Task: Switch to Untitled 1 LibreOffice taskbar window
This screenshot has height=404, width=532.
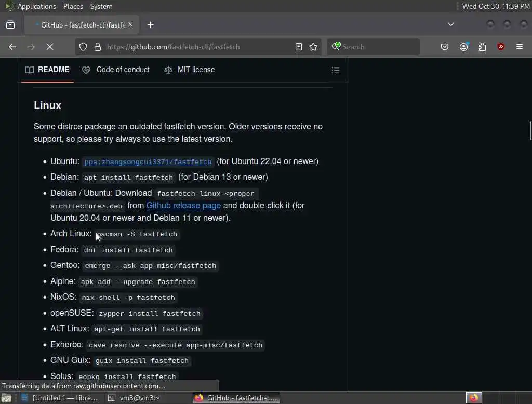Action: [x=60, y=398]
